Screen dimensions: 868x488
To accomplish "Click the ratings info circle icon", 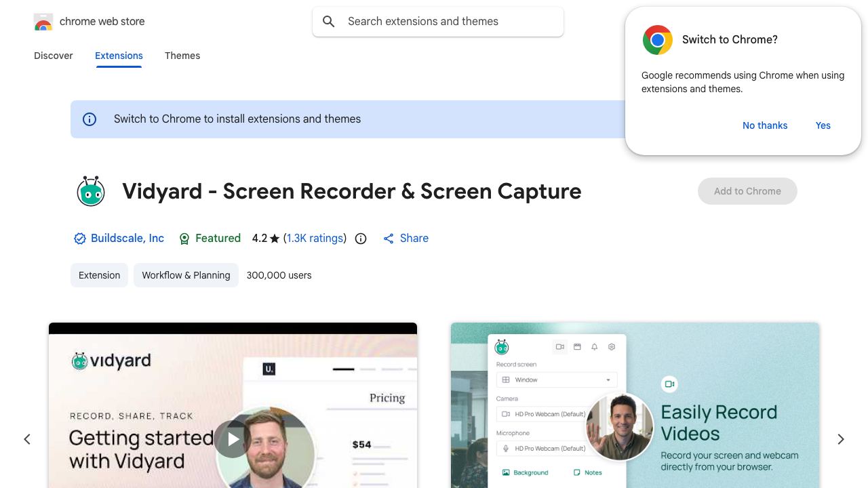I will [x=361, y=239].
